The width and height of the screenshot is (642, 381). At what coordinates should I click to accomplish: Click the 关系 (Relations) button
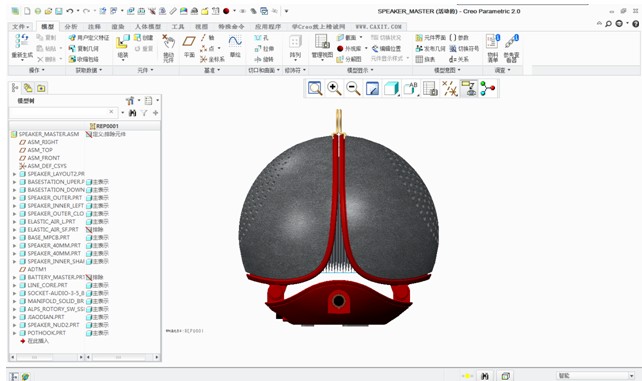pyautogui.click(x=459, y=59)
